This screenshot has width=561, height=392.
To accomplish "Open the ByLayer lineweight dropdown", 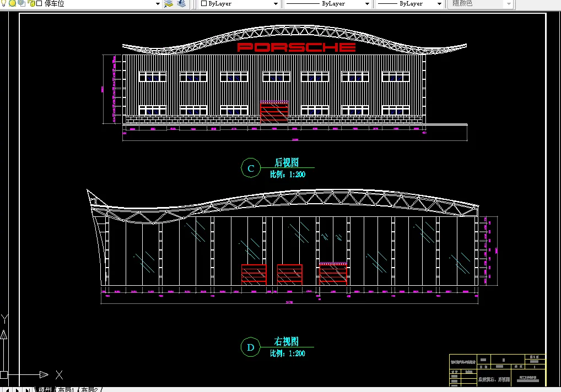I will click(x=439, y=3).
